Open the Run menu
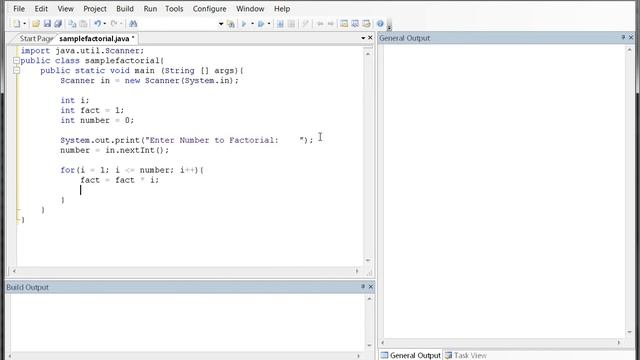This screenshot has height=360, width=640. pyautogui.click(x=150, y=9)
